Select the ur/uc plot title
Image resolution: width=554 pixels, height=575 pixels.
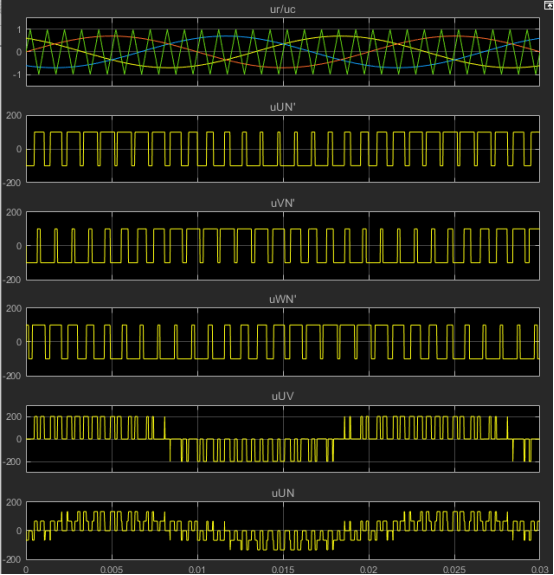(x=282, y=10)
